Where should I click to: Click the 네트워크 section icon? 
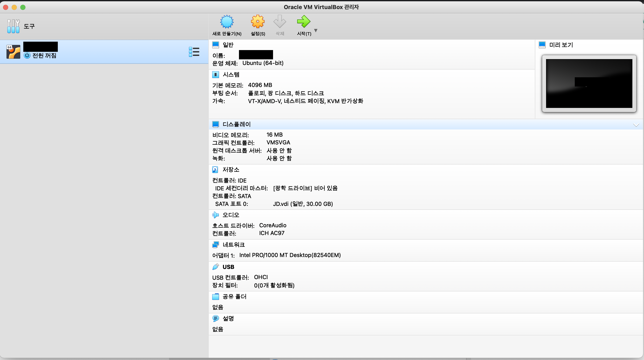click(x=215, y=245)
